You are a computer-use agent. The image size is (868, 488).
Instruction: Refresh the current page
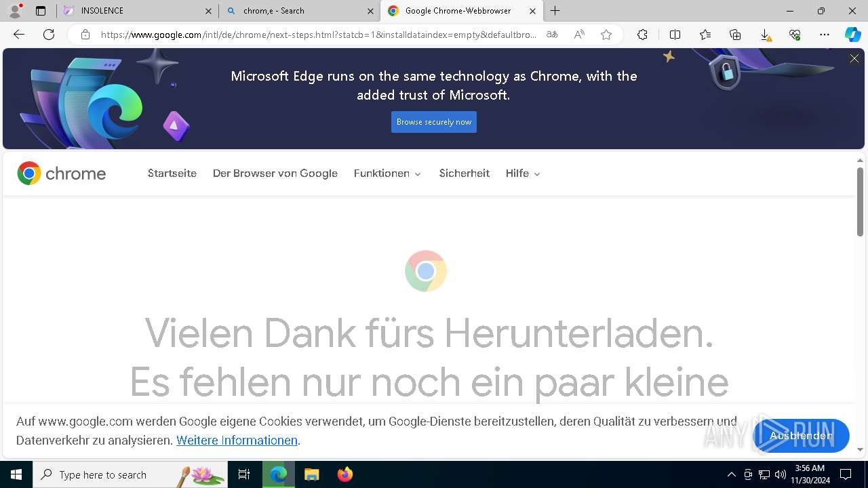pos(49,35)
